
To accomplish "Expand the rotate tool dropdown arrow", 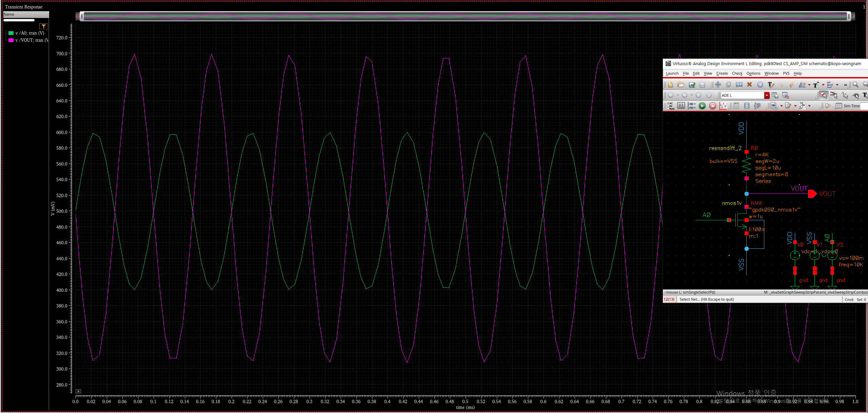I will pos(809,85).
